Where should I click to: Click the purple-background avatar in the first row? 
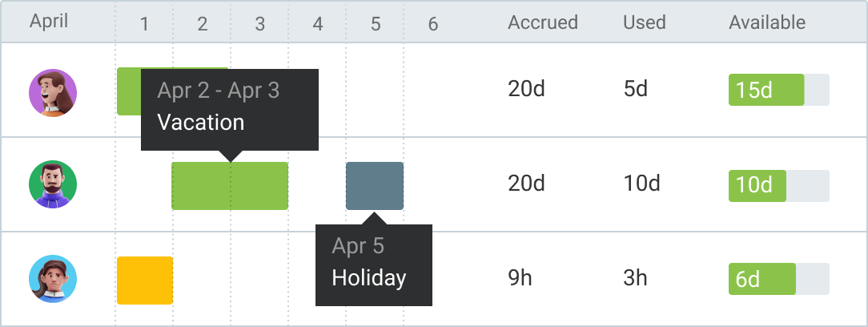53,92
